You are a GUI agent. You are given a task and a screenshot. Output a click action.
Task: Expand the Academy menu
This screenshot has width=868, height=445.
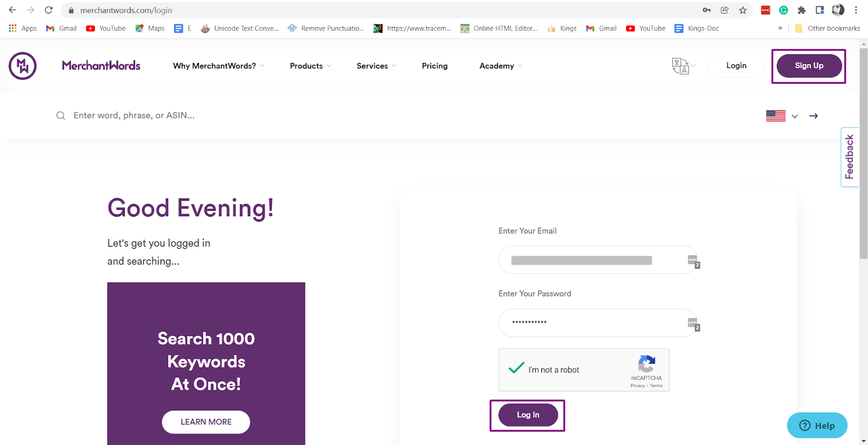pyautogui.click(x=501, y=66)
